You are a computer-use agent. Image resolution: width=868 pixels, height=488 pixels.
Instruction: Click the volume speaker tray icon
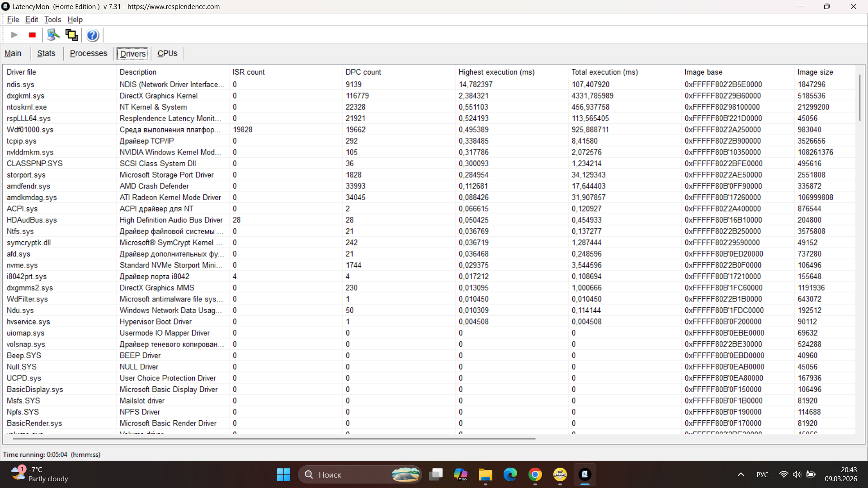coord(797,474)
